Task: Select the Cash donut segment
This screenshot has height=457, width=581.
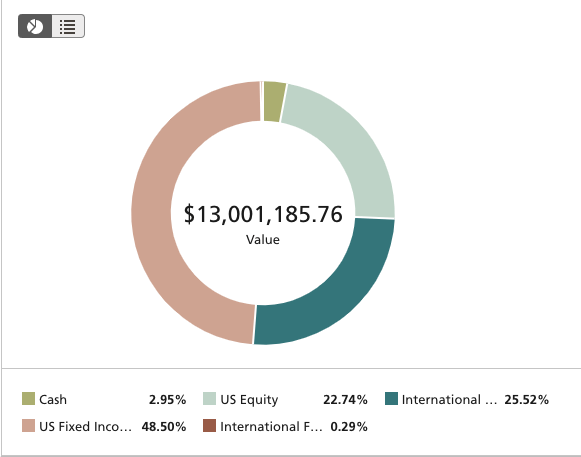Action: (x=275, y=101)
